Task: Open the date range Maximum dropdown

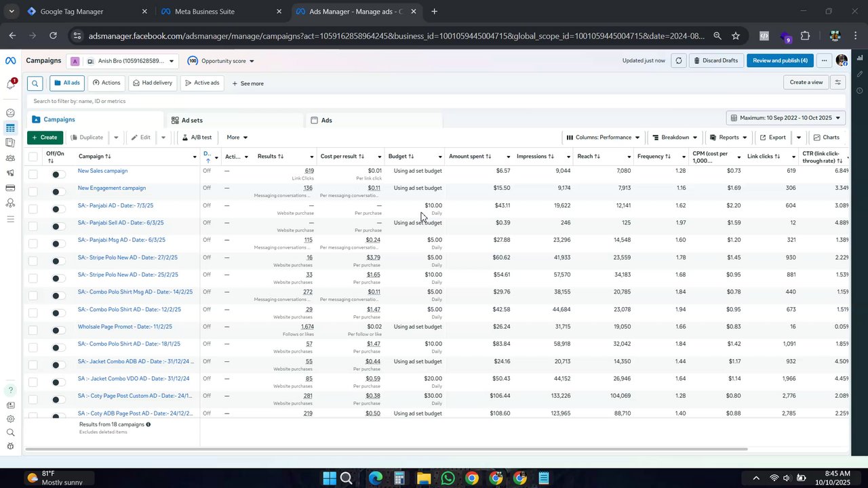Action: [785, 118]
